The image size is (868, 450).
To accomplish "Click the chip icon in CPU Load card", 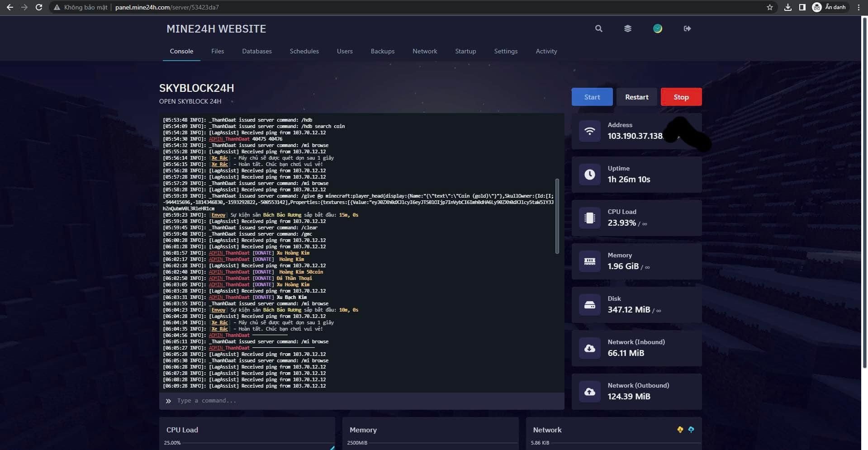I will 590,218.
